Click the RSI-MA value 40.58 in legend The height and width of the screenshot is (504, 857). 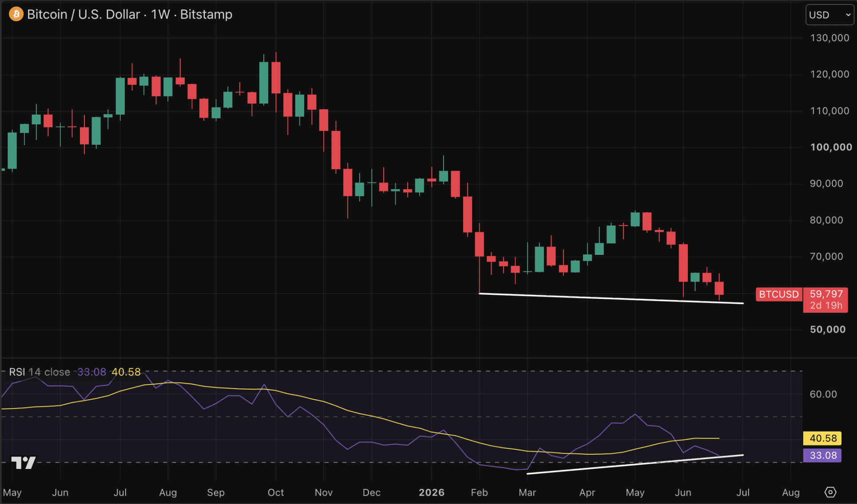tap(126, 372)
